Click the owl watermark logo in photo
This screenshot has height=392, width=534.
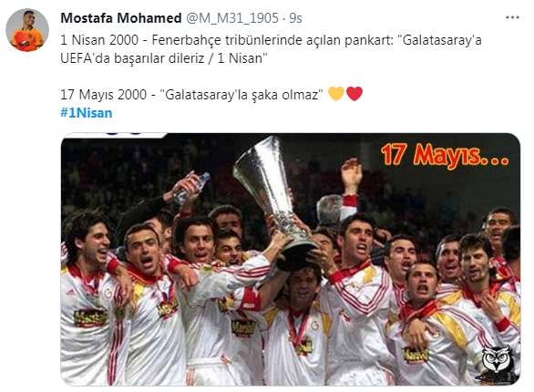(x=498, y=363)
